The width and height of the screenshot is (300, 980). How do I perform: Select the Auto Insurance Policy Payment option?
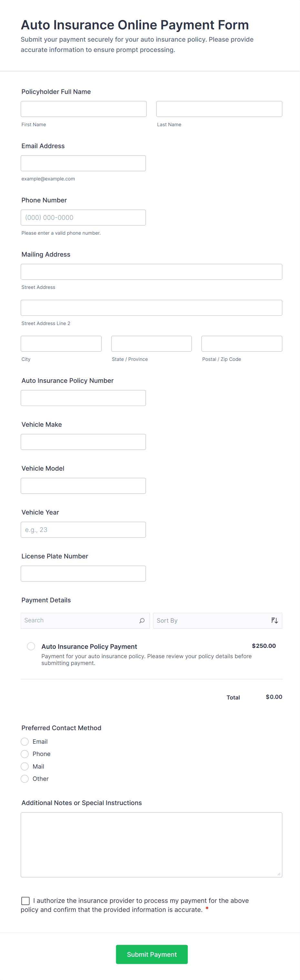coord(31,646)
